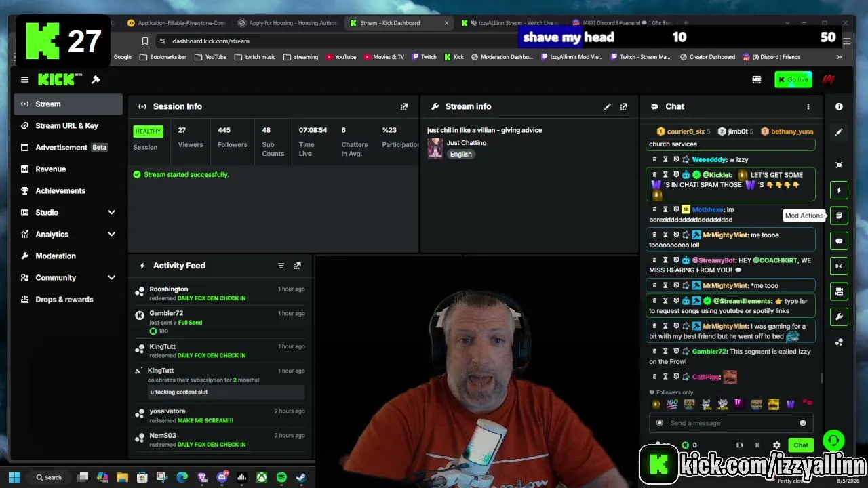Viewport: 868px width, 488px height.
Task: Toggle the lightning bolt panel button
Action: 839,190
